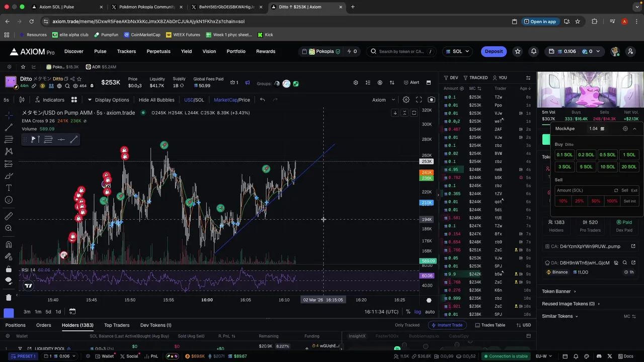Toggle the DEV trades filter
This screenshot has height=362, width=644.
pos(451,77)
